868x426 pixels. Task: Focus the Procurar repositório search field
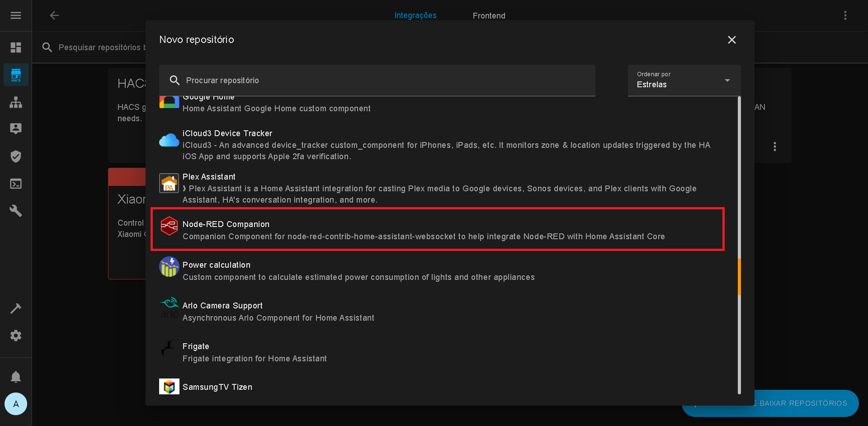coord(377,80)
